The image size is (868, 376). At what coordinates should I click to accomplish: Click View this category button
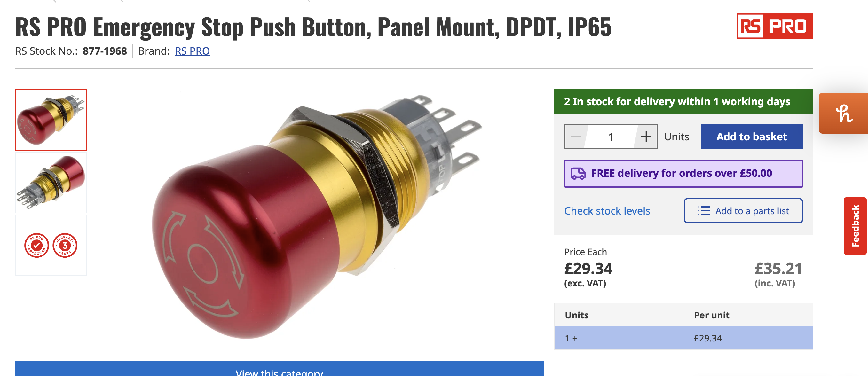tap(279, 369)
